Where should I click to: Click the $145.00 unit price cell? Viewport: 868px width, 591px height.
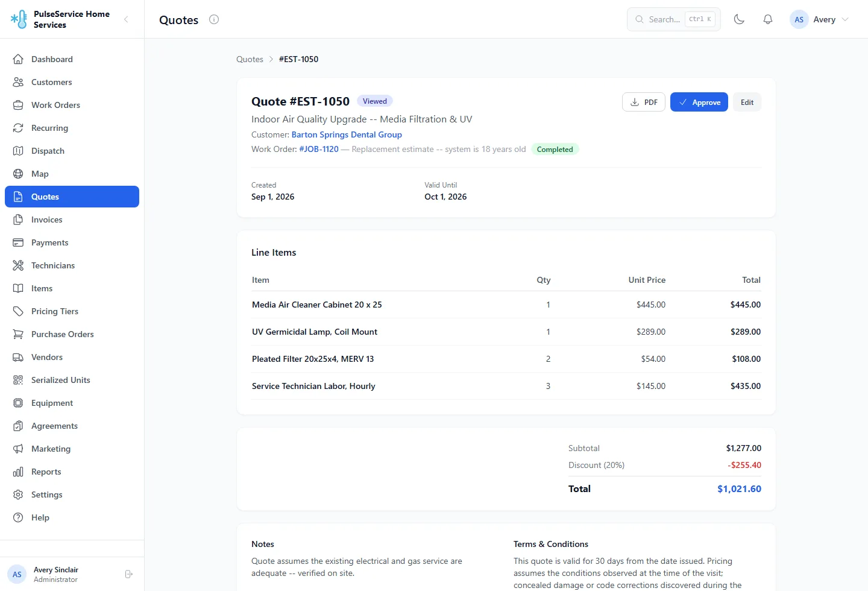(651, 386)
